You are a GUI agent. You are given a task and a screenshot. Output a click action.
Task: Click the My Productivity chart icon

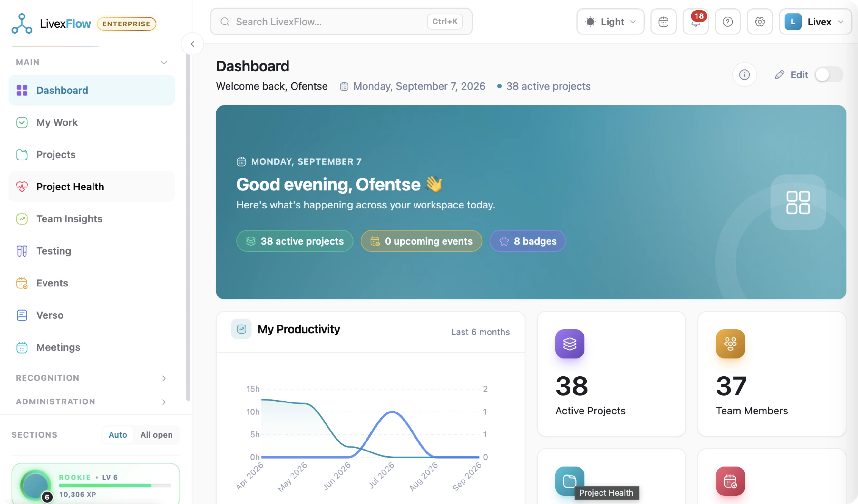point(241,329)
